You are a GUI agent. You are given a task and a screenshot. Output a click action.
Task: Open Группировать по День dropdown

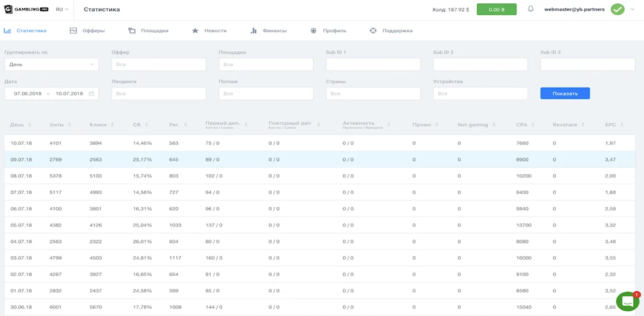[x=52, y=64]
